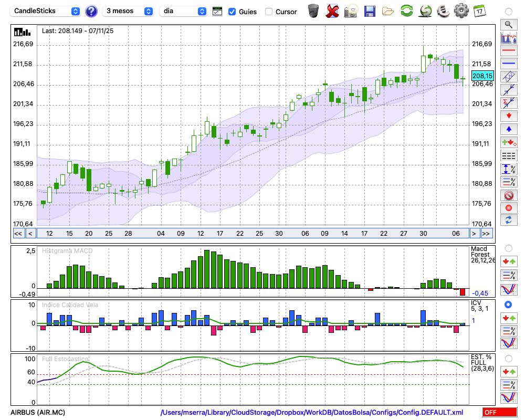The width and height of the screenshot is (525, 420).
Task: Click the blue up arrow marker tool
Action: tap(508, 129)
